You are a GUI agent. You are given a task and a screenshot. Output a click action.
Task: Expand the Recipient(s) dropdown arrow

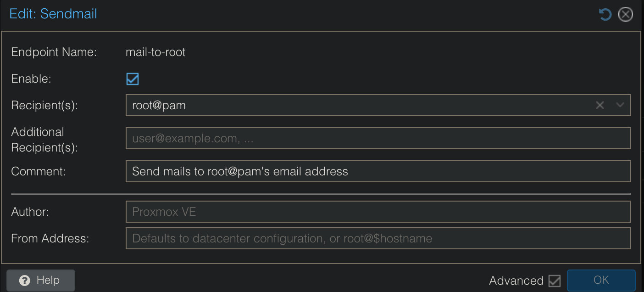pyautogui.click(x=620, y=105)
